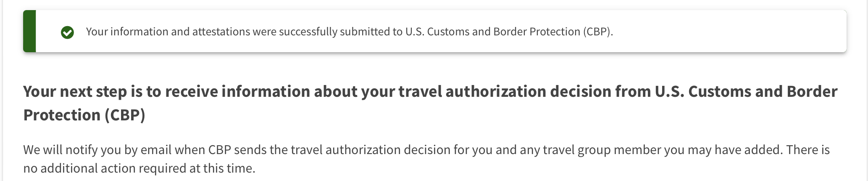Screen dimensions: 868x181
Task: Click "Protection (CBP)" in the heading's second line
Action: tap(84, 115)
